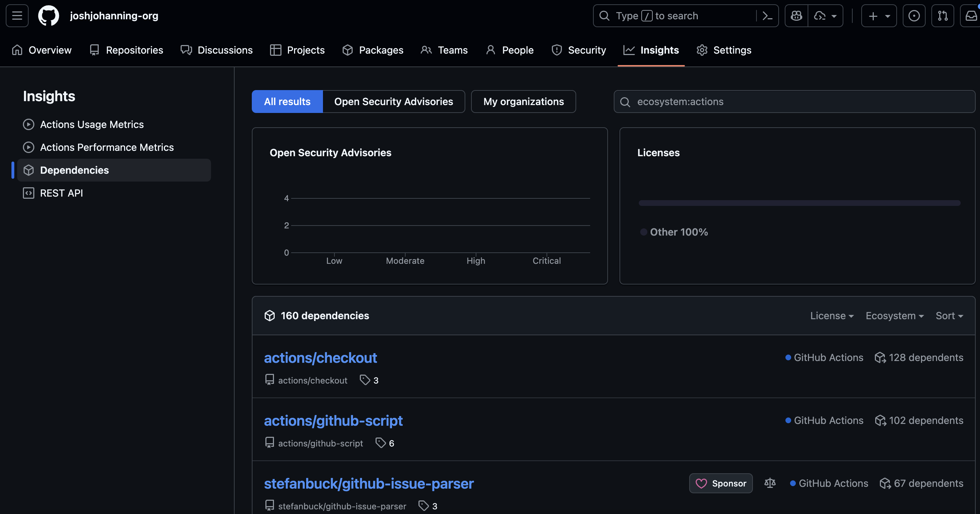The image size is (980, 514).
Task: Open the actions/checkout dependency link
Action: (x=320, y=358)
